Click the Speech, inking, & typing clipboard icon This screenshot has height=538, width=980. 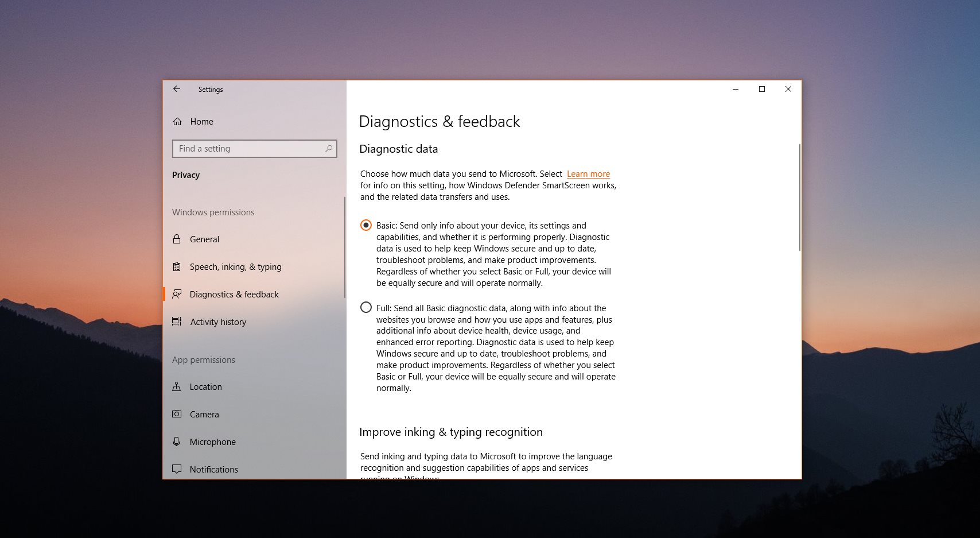click(x=177, y=267)
